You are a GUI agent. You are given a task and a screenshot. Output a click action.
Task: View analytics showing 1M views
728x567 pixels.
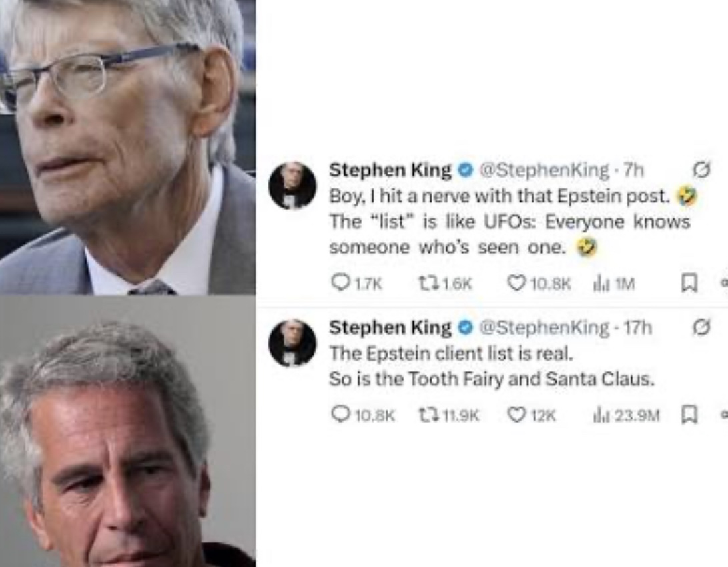[x=614, y=283]
